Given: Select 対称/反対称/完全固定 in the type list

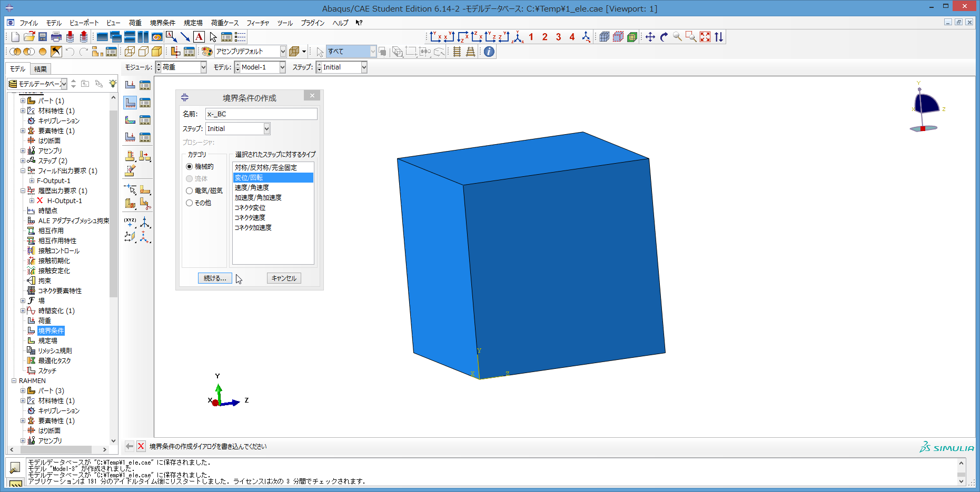Looking at the screenshot, I should (273, 167).
